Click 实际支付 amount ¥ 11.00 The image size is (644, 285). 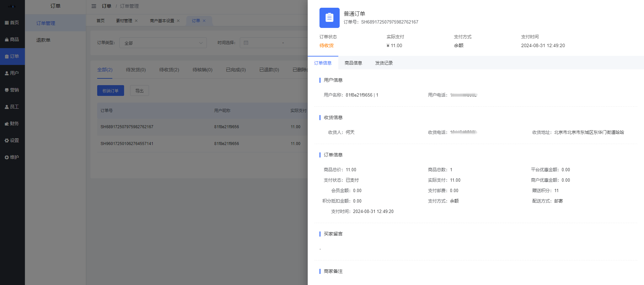(x=394, y=45)
